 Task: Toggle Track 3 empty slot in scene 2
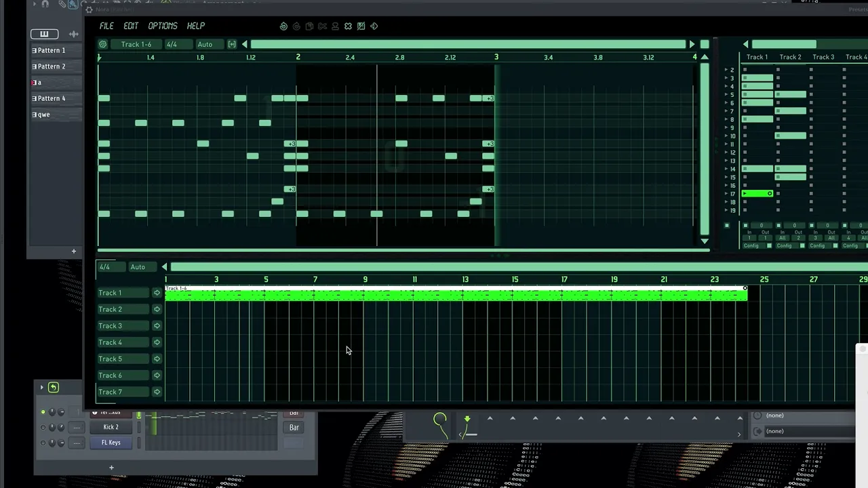(811, 70)
